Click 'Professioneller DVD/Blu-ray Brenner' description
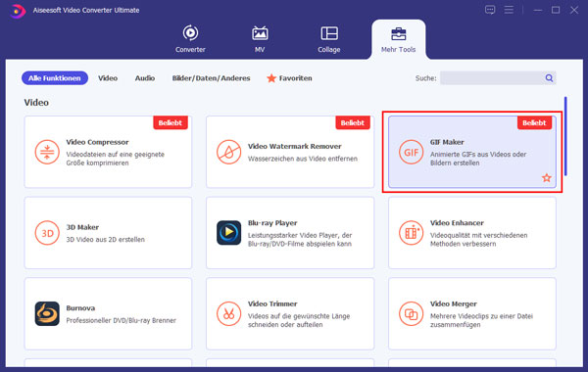 click(x=122, y=320)
